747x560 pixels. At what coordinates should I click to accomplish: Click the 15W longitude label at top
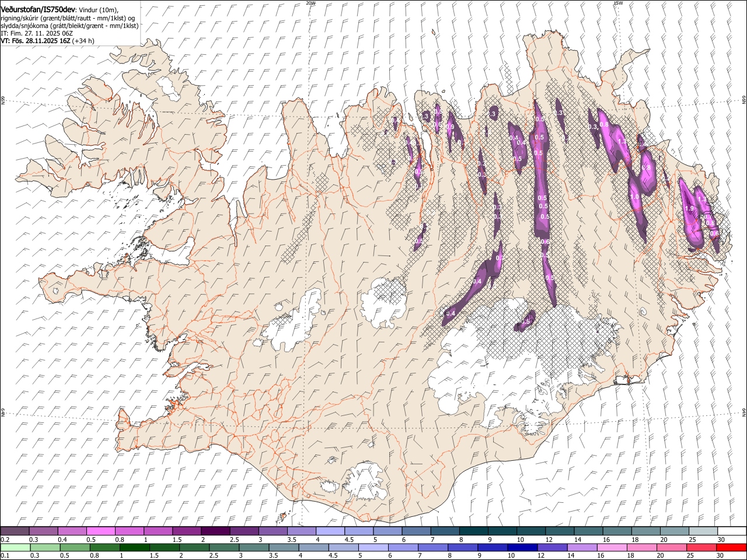618,3
